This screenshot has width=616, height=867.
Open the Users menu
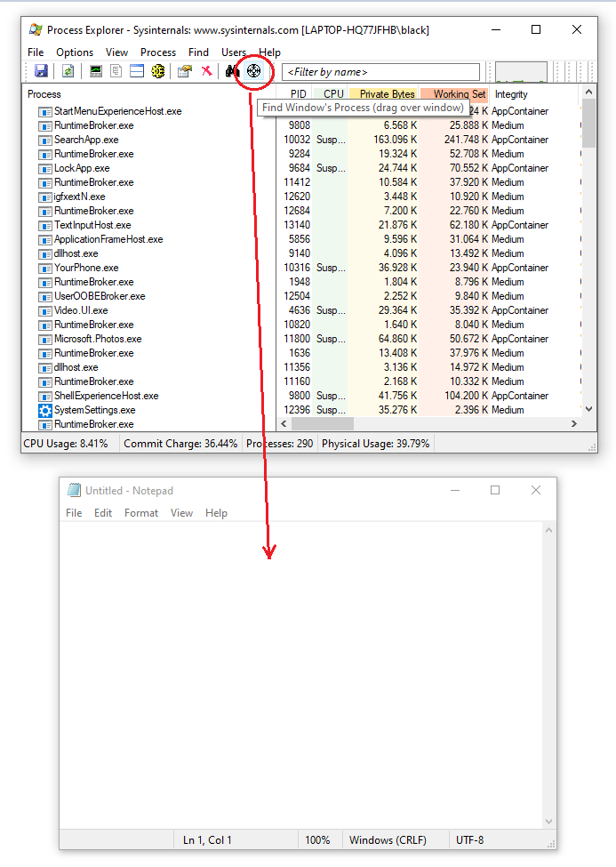coord(234,52)
